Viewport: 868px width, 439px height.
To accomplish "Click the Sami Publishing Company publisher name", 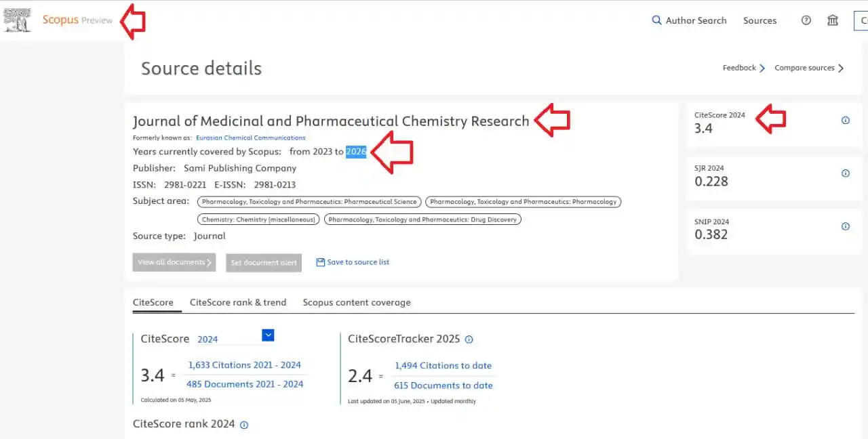I will pos(240,168).
